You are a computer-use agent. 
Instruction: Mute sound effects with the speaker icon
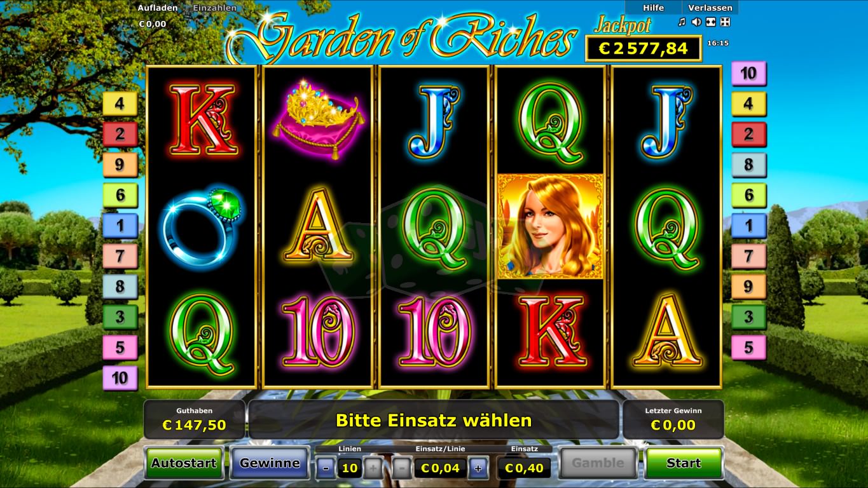tap(696, 22)
